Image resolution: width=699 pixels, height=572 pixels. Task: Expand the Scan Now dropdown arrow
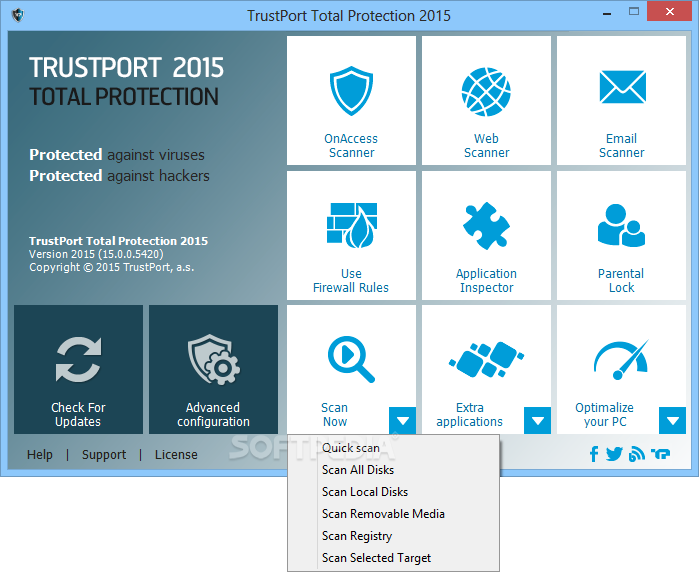click(403, 420)
